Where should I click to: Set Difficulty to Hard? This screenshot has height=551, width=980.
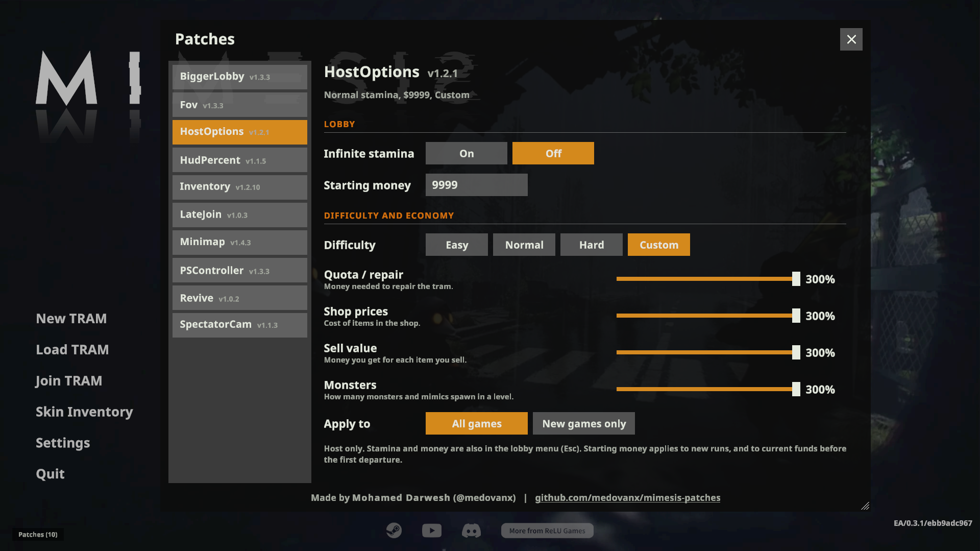click(591, 245)
